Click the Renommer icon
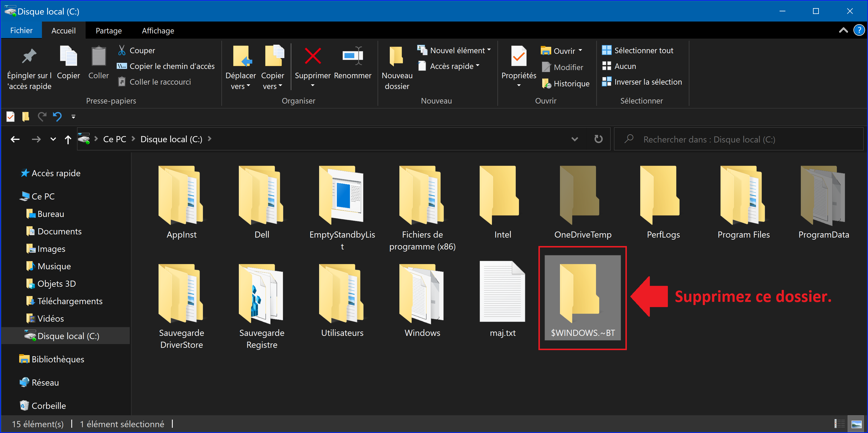The height and width of the screenshot is (433, 868). [x=353, y=56]
